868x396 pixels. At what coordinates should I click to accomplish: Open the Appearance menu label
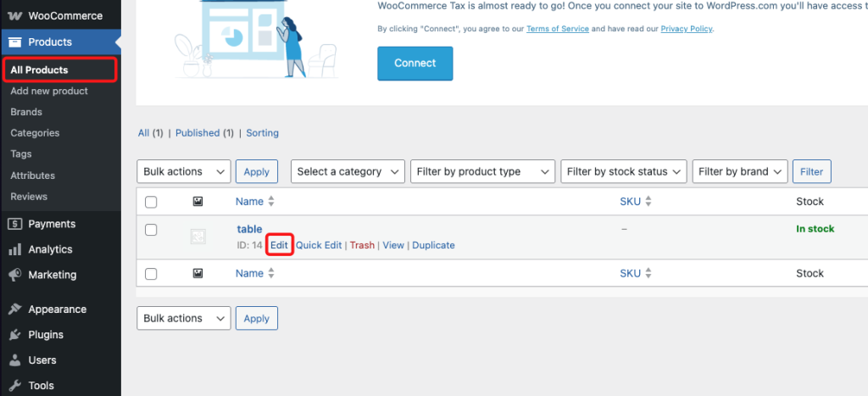coord(58,309)
